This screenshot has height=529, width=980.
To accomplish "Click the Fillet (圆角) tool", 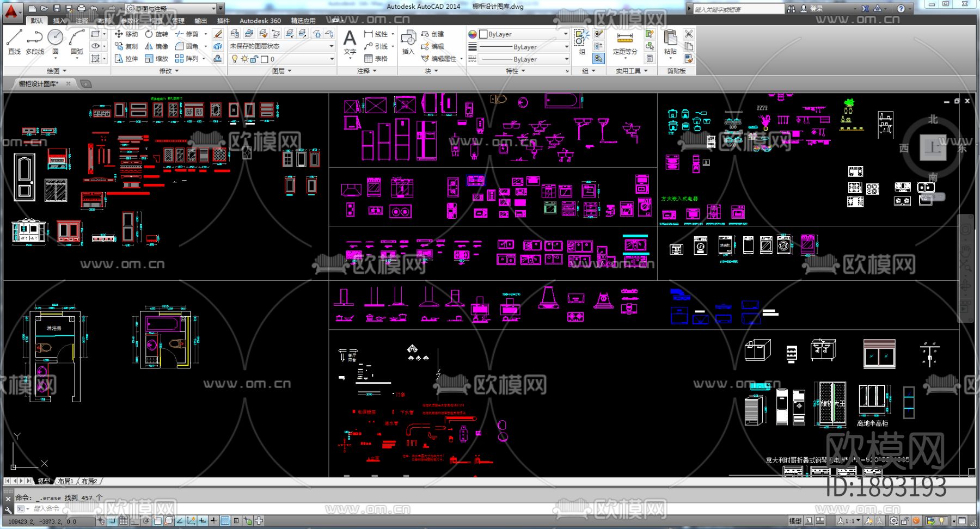I will coord(187,46).
